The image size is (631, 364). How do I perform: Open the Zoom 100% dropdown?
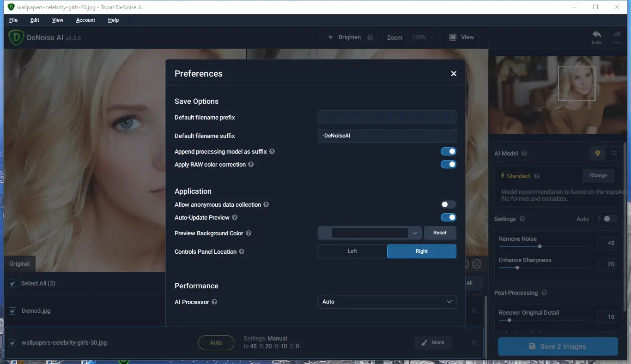tap(423, 37)
